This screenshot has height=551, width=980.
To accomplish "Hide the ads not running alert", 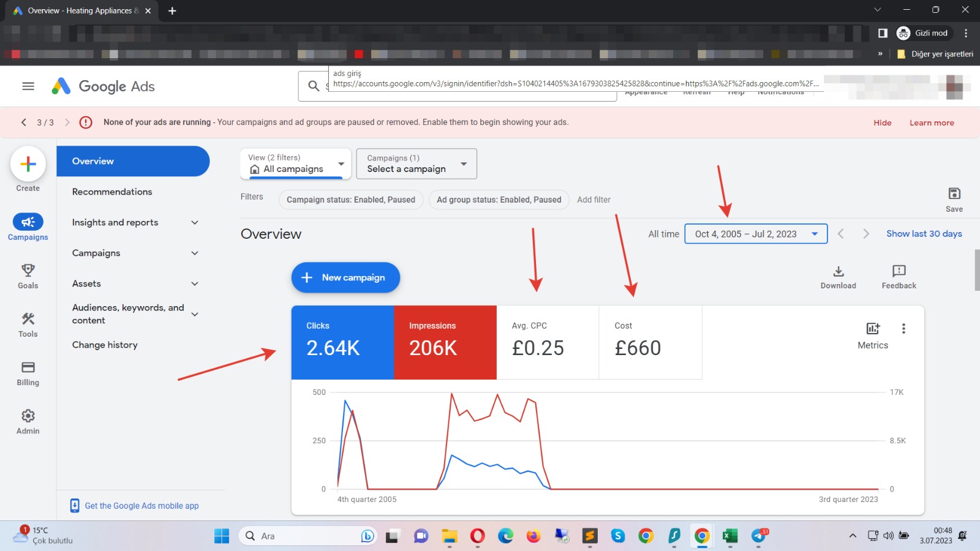I will pos(883,122).
